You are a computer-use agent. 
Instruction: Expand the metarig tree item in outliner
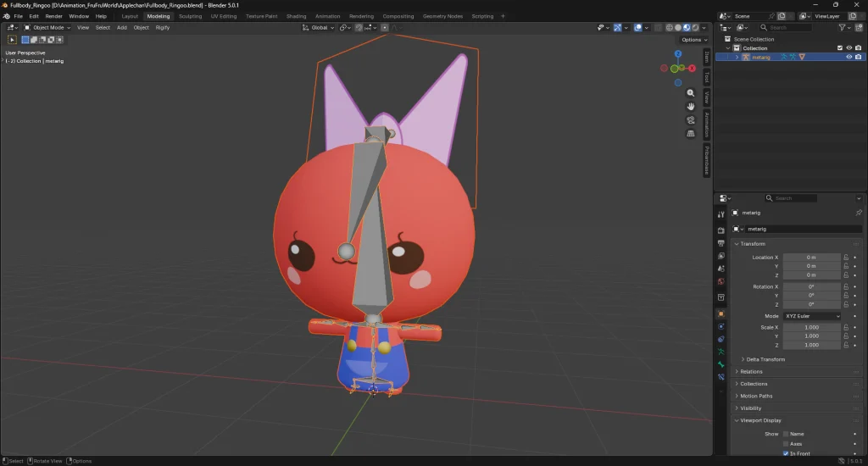click(737, 57)
